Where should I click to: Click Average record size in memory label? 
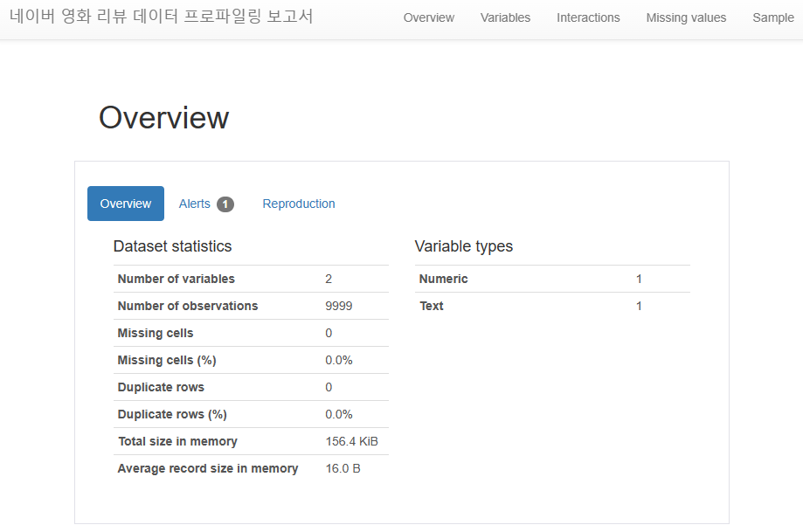coord(208,469)
